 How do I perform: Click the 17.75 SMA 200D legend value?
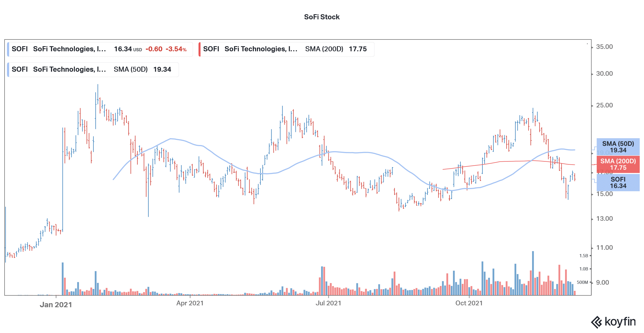(x=358, y=49)
